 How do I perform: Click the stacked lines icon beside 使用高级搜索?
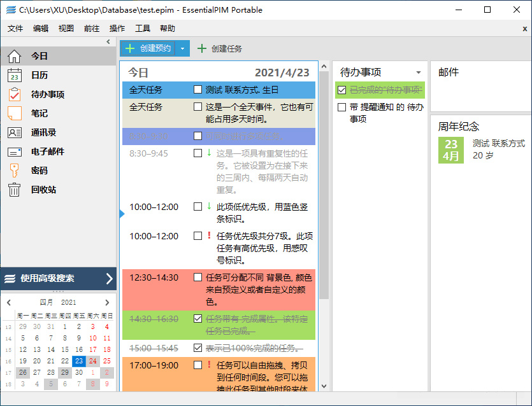(x=10, y=279)
